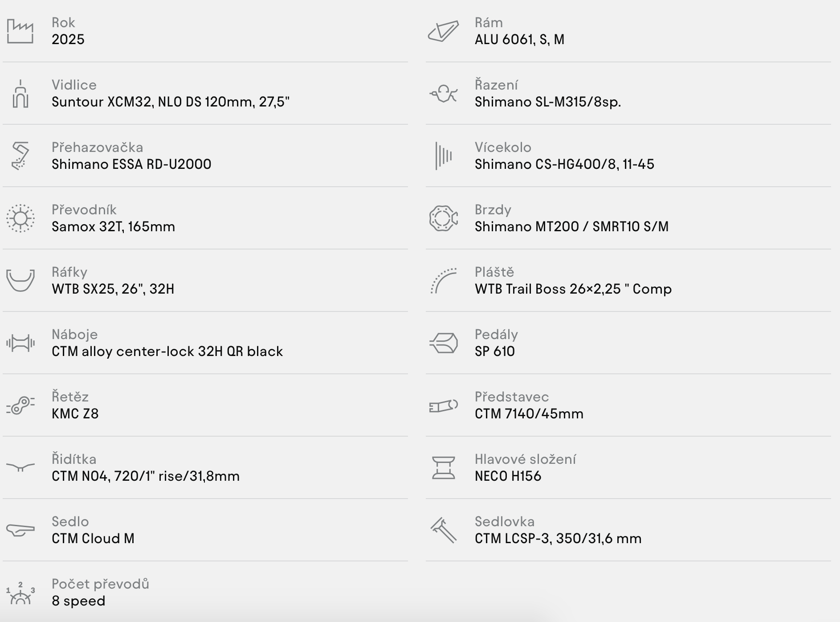Viewport: 840px width, 622px height.
Task: Click the stem icon for Představec
Action: pos(443,405)
